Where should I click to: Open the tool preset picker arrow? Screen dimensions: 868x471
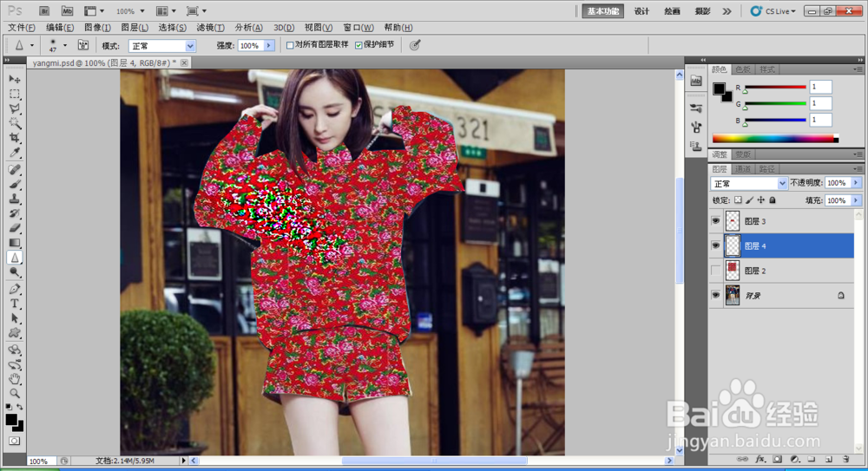click(x=31, y=45)
